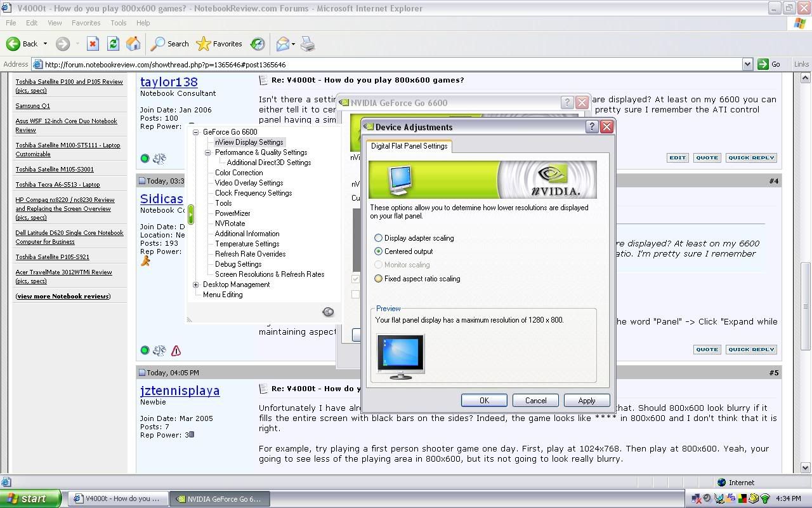Open the Samsung Q1 review link

point(32,105)
